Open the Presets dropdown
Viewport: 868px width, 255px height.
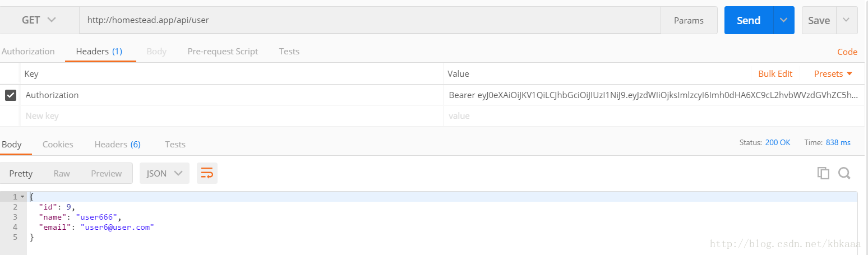[833, 73]
